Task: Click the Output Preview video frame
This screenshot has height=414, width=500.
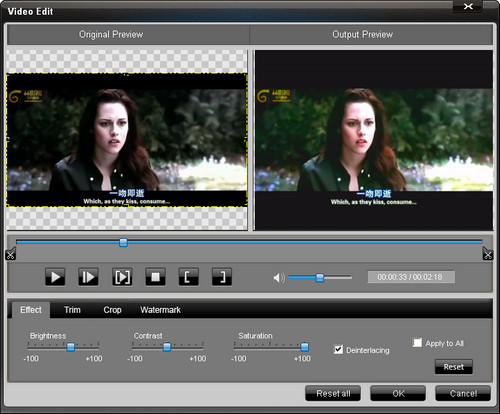Action: point(374,140)
